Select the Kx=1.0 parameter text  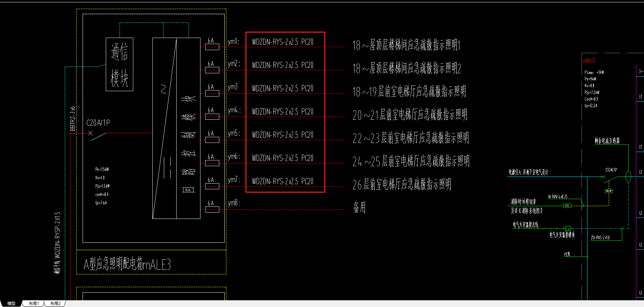point(100,178)
